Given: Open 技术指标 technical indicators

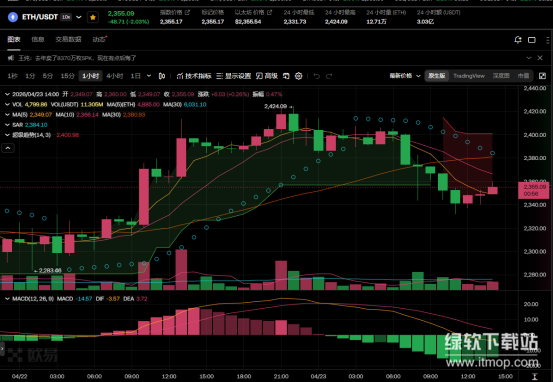Looking at the screenshot, I should [194, 76].
